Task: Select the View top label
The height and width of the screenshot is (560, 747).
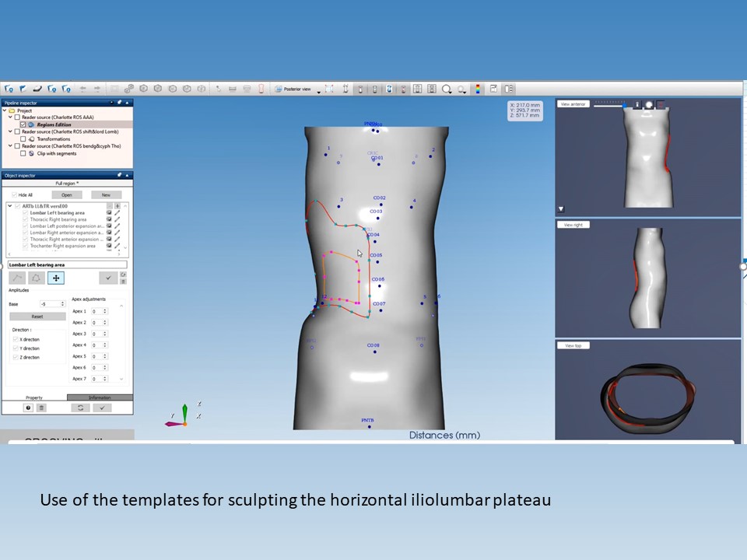Action: (x=573, y=345)
